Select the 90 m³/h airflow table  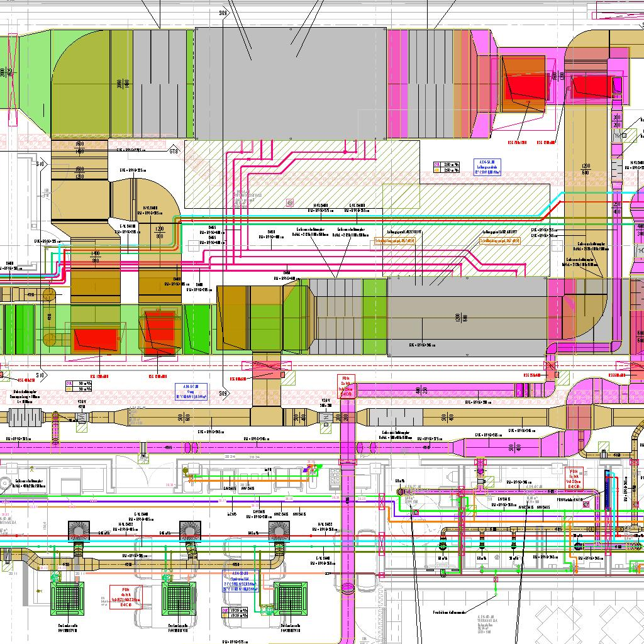pos(79,386)
